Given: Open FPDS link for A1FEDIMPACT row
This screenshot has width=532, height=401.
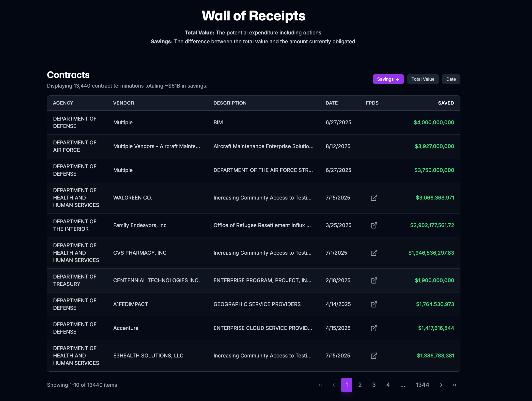Looking at the screenshot, I should [x=374, y=304].
